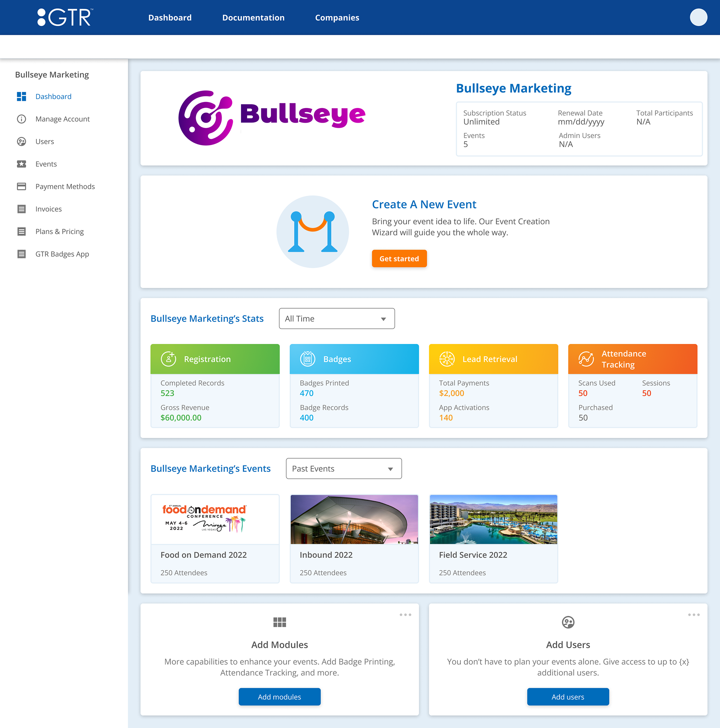Click the Attendance Tracking chart icon
The height and width of the screenshot is (728, 720).
(x=586, y=359)
